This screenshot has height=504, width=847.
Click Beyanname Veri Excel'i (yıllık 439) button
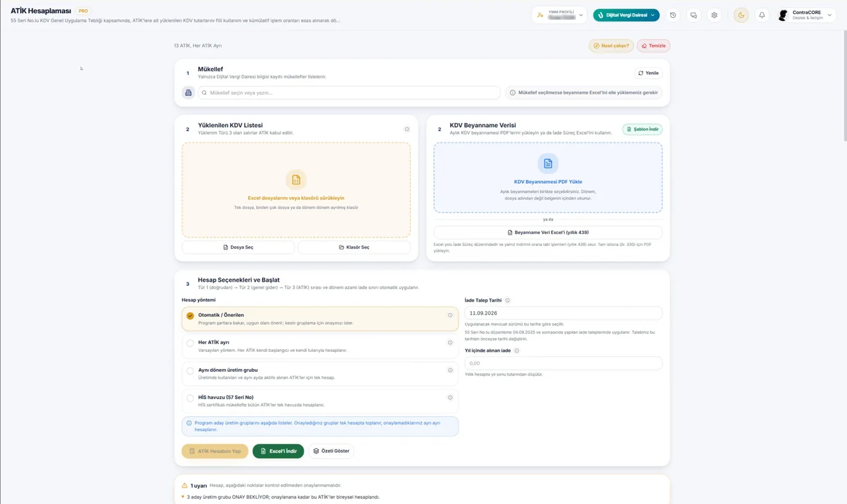pos(548,233)
